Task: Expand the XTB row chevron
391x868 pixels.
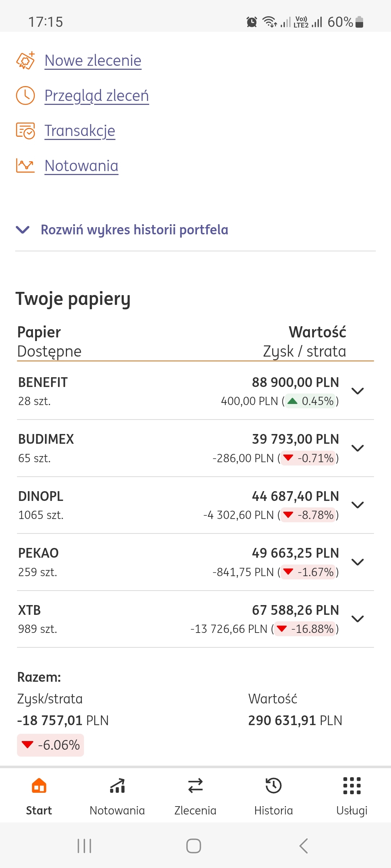Action: tap(357, 619)
